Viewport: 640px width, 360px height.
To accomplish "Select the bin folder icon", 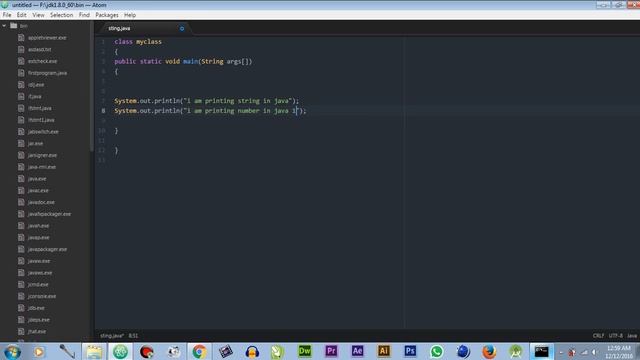I will click(13, 26).
